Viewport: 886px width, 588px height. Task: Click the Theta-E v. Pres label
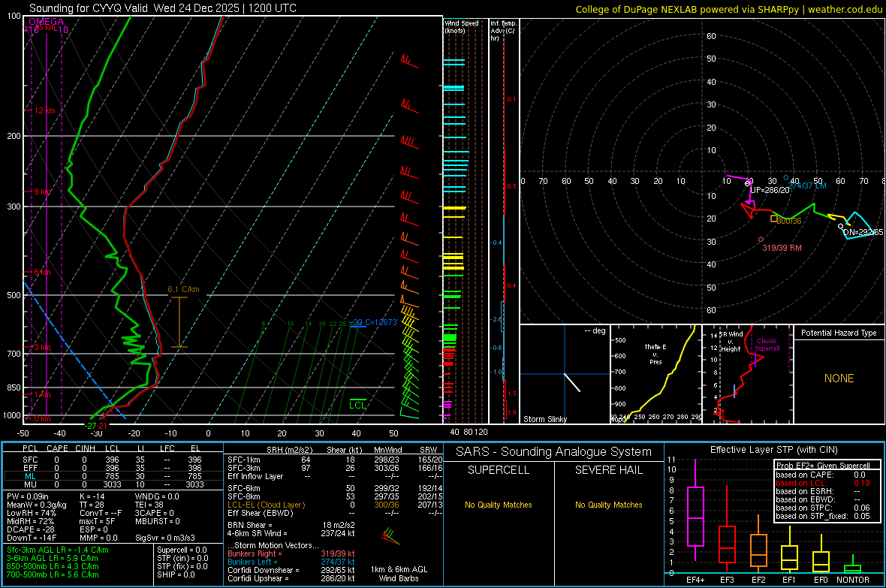[655, 354]
